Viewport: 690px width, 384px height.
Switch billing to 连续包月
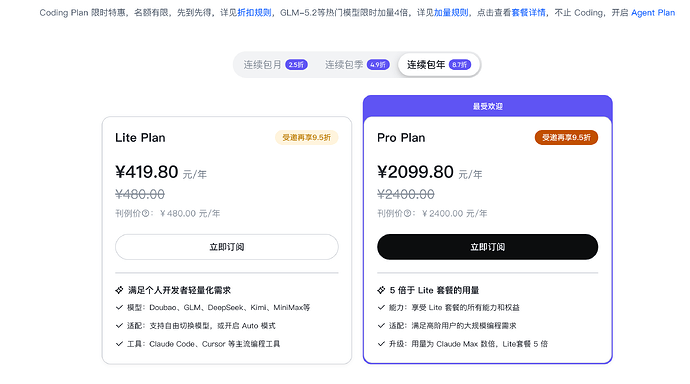coord(275,65)
